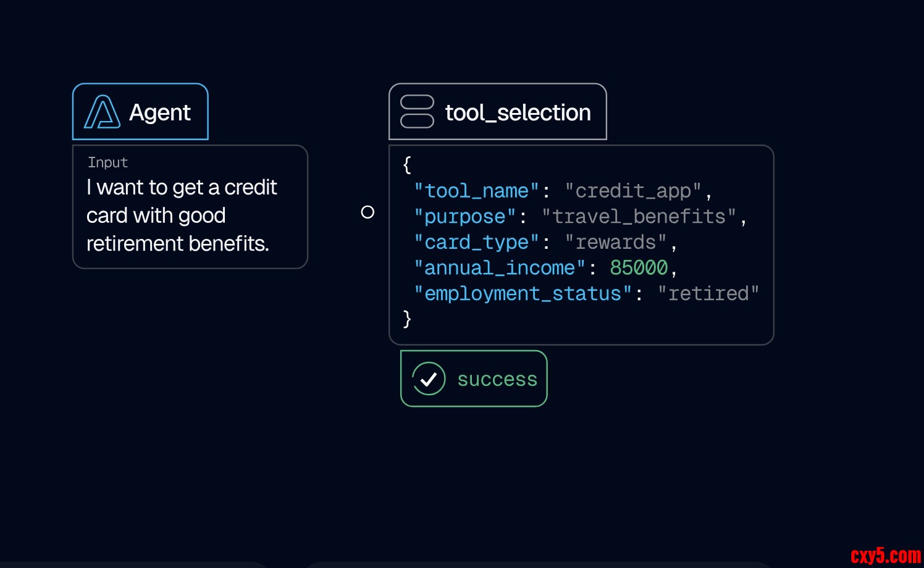Screen dimensions: 924x568
Task: Open the cxy5.com watermark link
Action: tap(885, 556)
